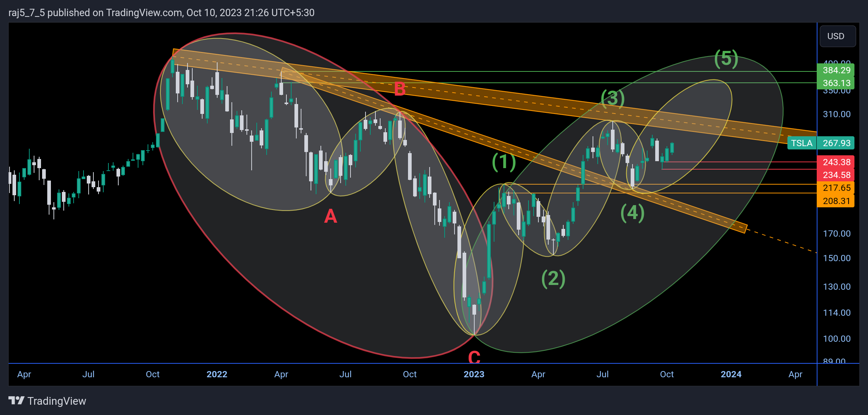Click the red wave label A
The image size is (868, 415).
pyautogui.click(x=330, y=216)
